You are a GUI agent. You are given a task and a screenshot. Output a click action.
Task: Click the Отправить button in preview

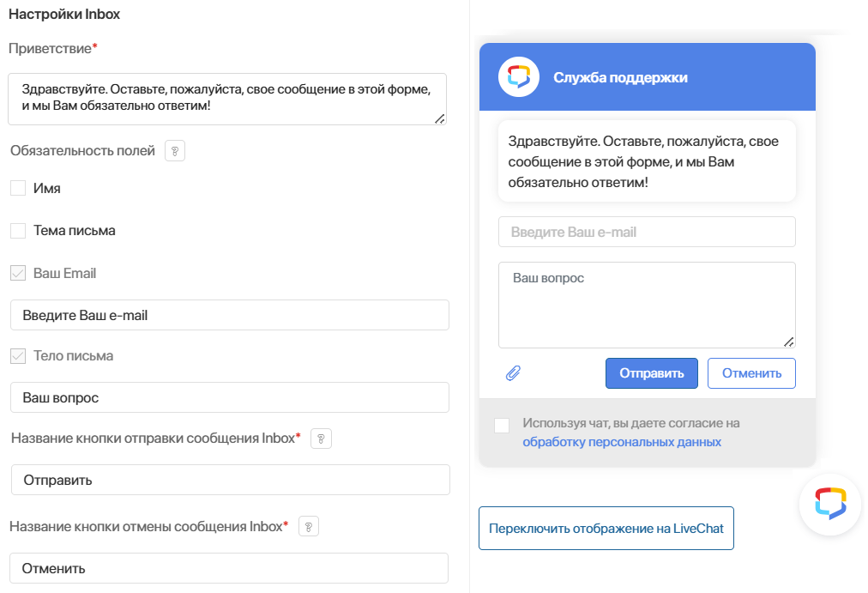pyautogui.click(x=652, y=373)
